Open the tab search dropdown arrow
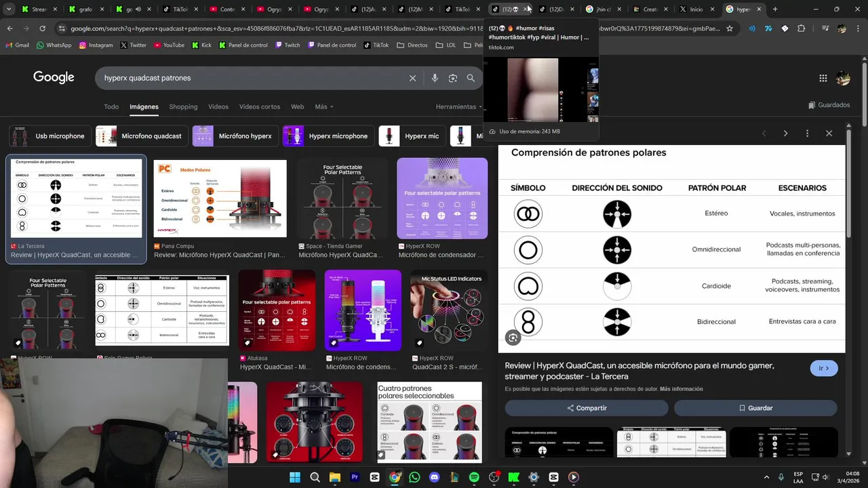The width and height of the screenshot is (868, 488). [9, 9]
